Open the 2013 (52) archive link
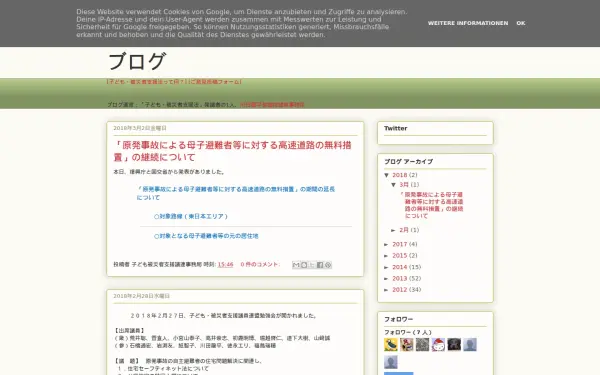Screen dimensions: 600x375 (x=399, y=279)
